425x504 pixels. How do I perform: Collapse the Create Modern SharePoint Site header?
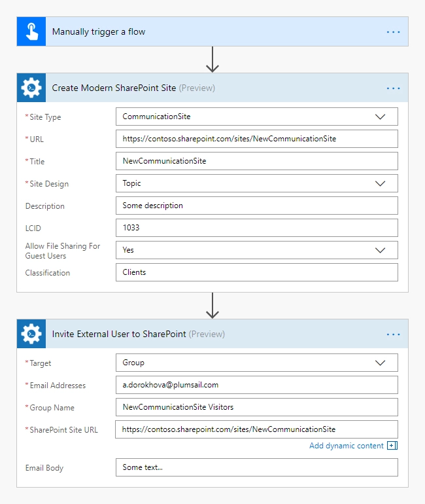(212, 88)
